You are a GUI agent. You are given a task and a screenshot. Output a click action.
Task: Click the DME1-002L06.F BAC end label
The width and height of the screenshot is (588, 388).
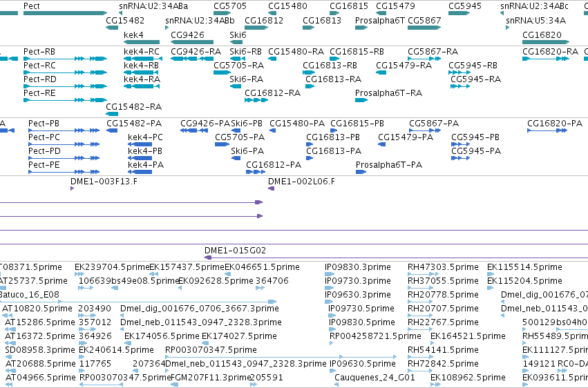point(301,182)
